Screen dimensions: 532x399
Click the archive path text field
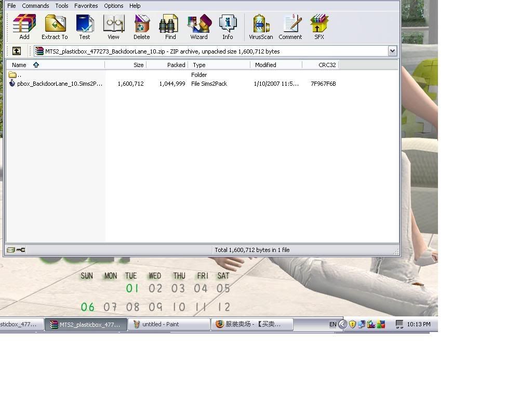click(210, 51)
